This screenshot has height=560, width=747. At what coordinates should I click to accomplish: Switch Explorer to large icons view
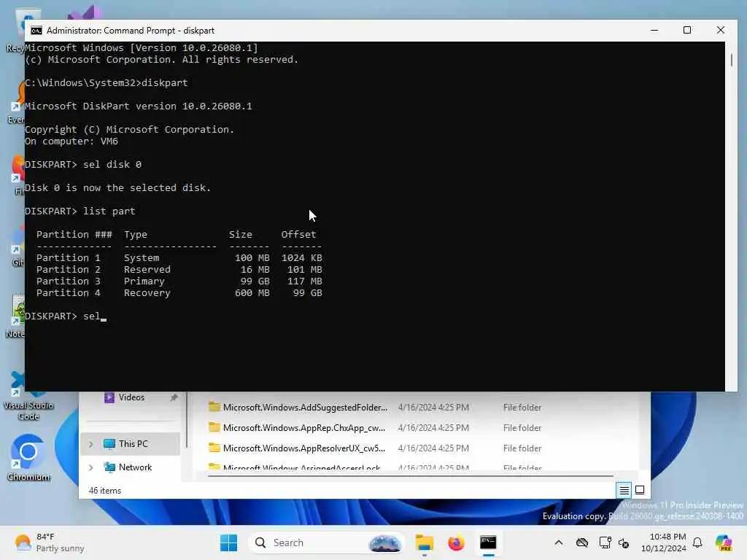(x=640, y=490)
